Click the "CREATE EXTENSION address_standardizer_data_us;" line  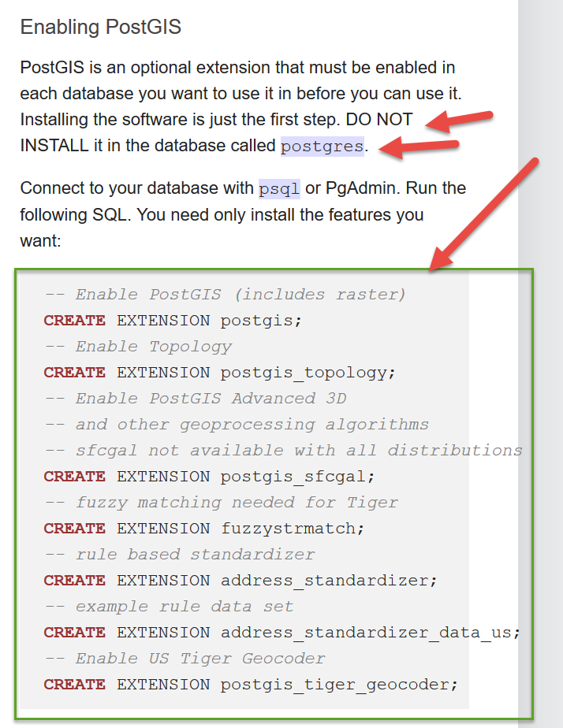pyautogui.click(x=282, y=633)
